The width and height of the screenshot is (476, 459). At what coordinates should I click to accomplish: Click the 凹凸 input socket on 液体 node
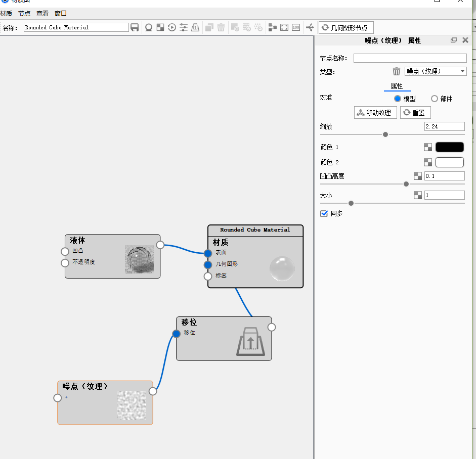coord(65,252)
